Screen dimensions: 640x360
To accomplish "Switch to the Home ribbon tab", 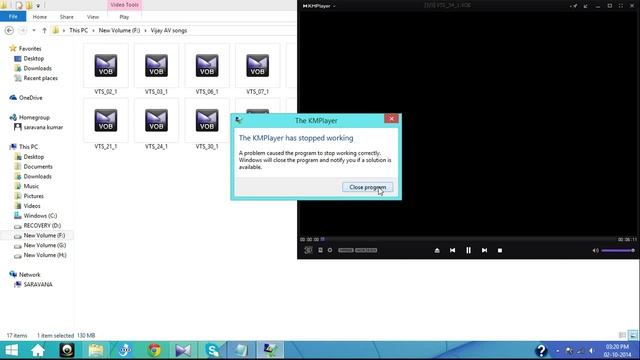I will pos(40,17).
